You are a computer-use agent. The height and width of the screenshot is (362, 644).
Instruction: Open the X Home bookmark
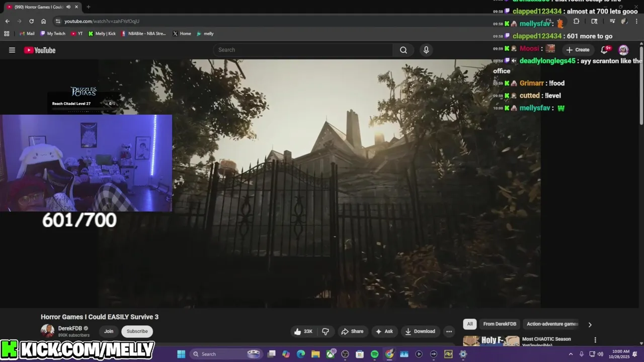pyautogui.click(x=182, y=34)
